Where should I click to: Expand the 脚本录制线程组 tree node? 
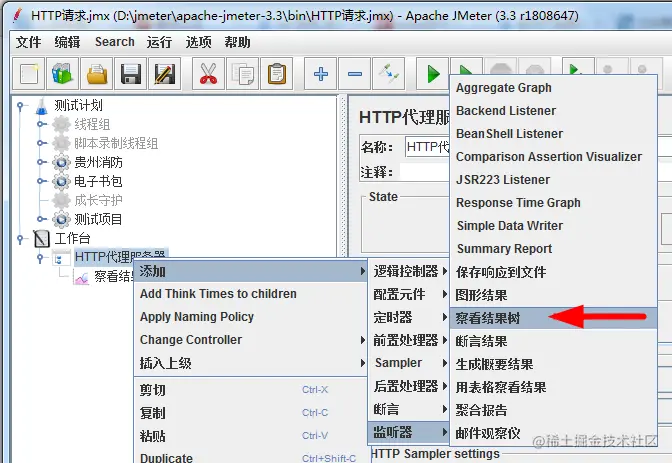click(41, 143)
